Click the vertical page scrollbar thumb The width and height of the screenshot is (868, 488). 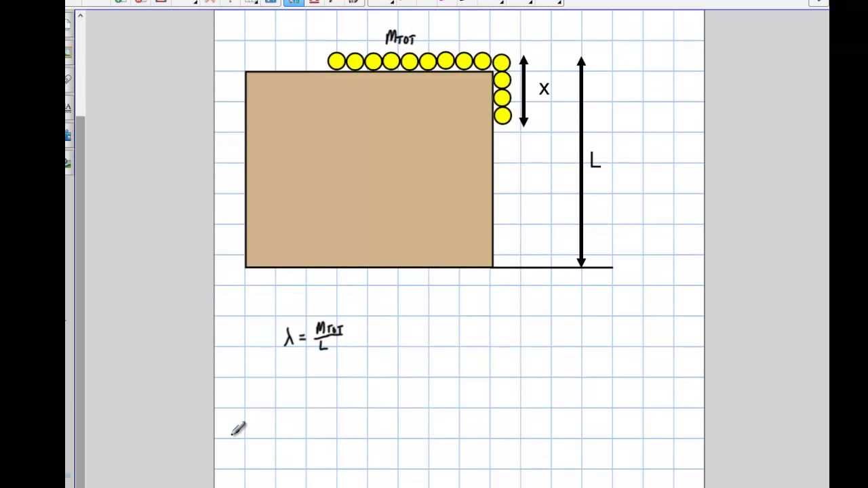point(80,302)
